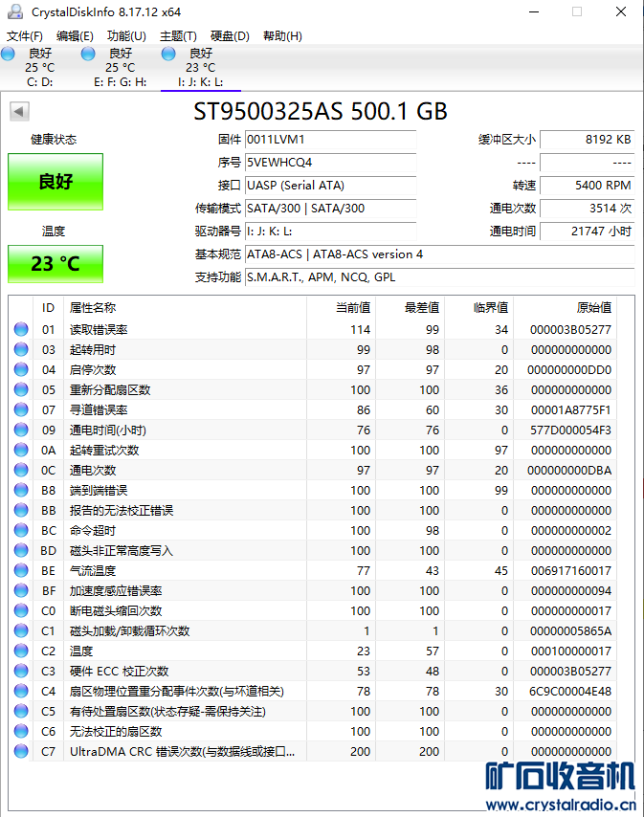644x817 pixels.
Task: Select the 重新分配扇区数 attribute name
Action: pyautogui.click(x=110, y=389)
